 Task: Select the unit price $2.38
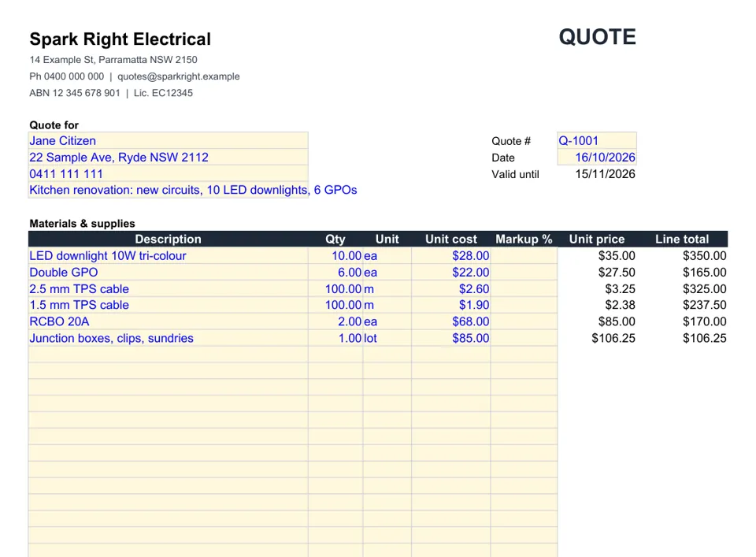point(620,305)
